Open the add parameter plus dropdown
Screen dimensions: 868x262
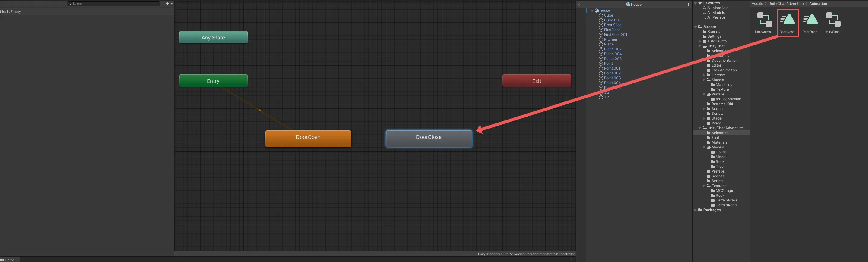[x=169, y=4]
